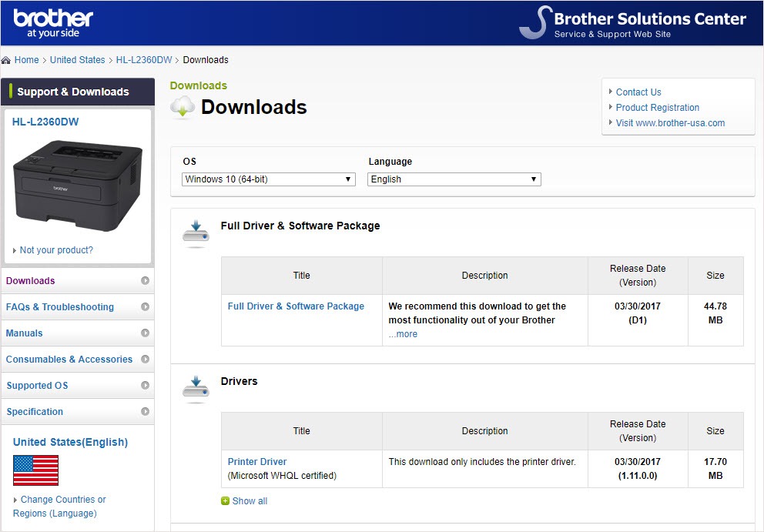
Task: Open FAQs & Troubleshooting in sidebar
Action: point(60,307)
